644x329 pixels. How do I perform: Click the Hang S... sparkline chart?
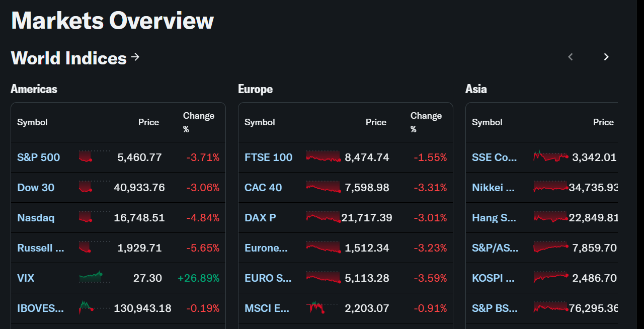pyautogui.click(x=550, y=217)
